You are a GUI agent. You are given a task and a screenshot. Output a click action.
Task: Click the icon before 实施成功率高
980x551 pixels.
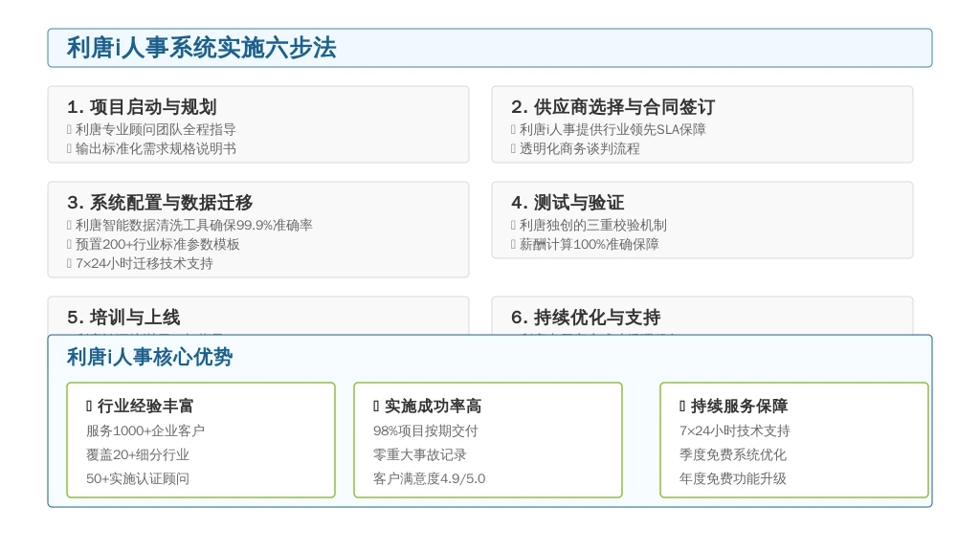coord(376,407)
